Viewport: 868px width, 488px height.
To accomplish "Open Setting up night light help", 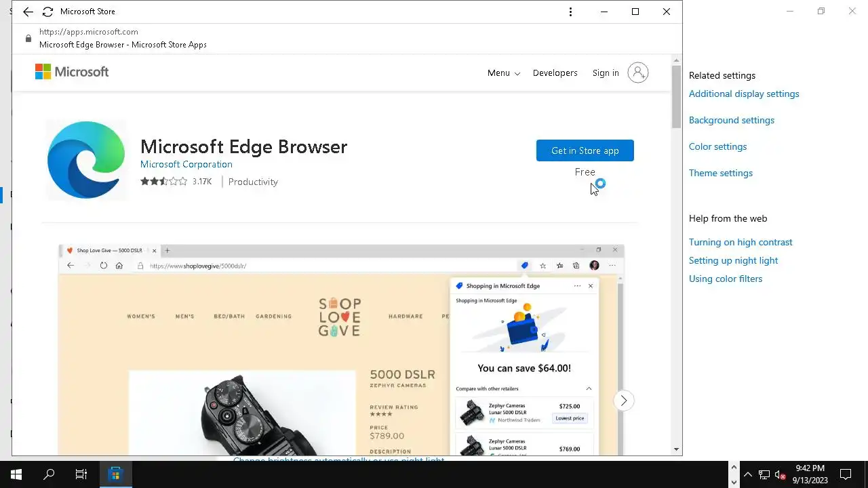I will [x=733, y=260].
